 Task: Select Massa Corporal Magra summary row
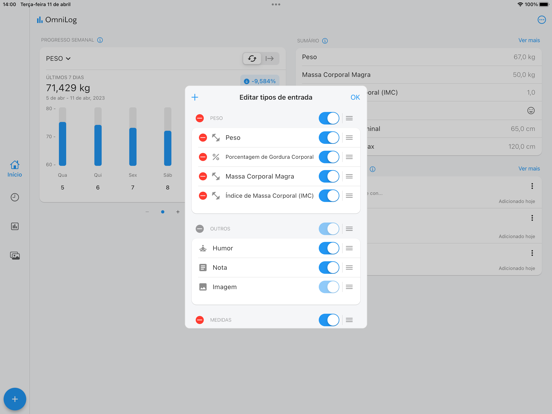pyautogui.click(x=419, y=75)
